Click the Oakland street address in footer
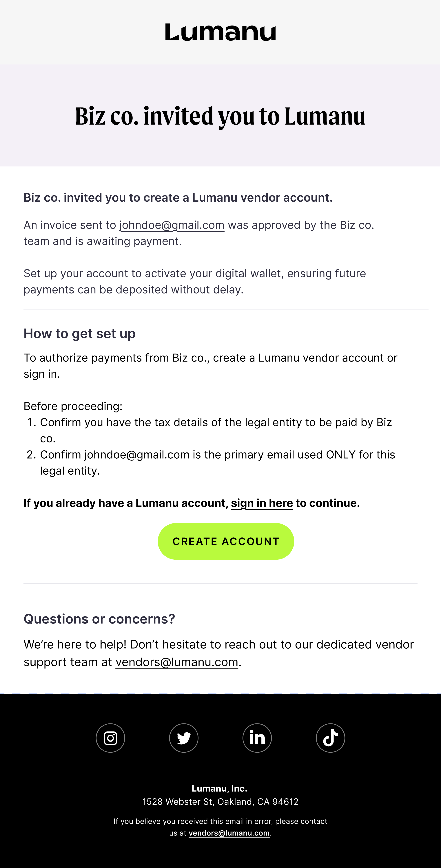Viewport: 441px width, 868px height. [220, 802]
